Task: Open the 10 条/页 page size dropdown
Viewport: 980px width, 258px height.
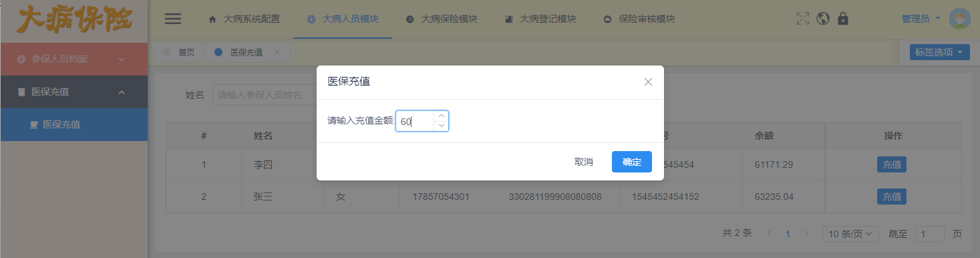Action: (850, 234)
